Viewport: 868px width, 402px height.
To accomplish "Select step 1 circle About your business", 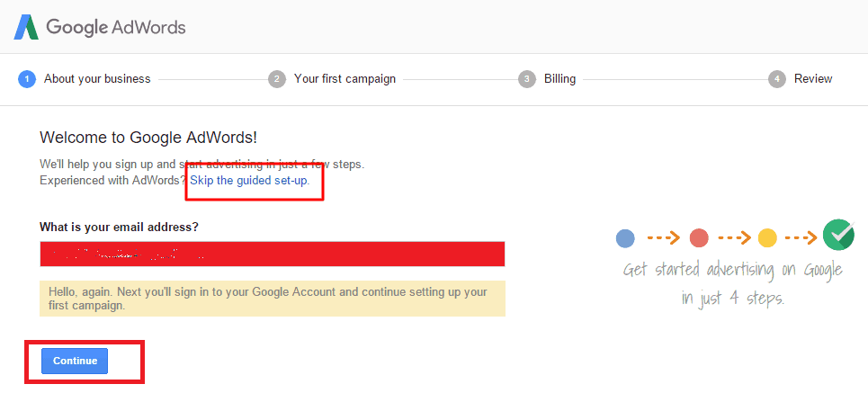I will click(27, 79).
